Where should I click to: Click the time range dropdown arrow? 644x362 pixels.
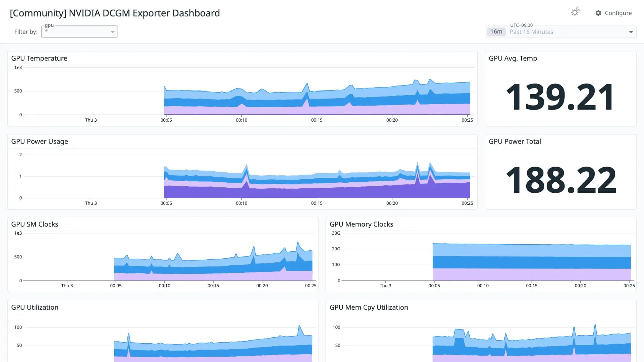(631, 32)
